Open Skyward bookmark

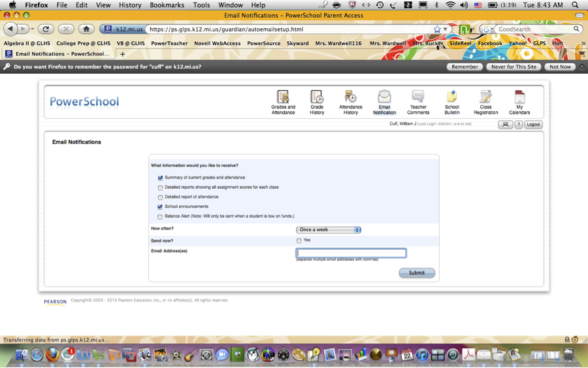(298, 44)
